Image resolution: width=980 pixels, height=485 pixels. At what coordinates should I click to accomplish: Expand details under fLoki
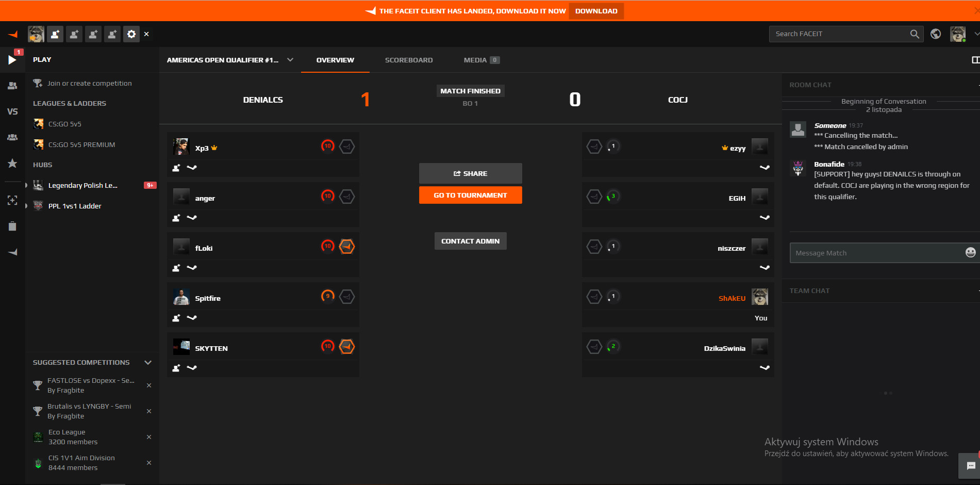[x=192, y=268]
